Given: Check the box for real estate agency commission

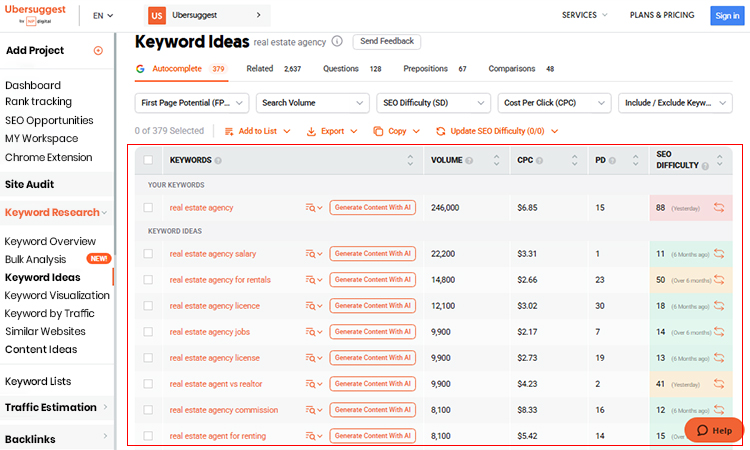Looking at the screenshot, I should pos(148,410).
